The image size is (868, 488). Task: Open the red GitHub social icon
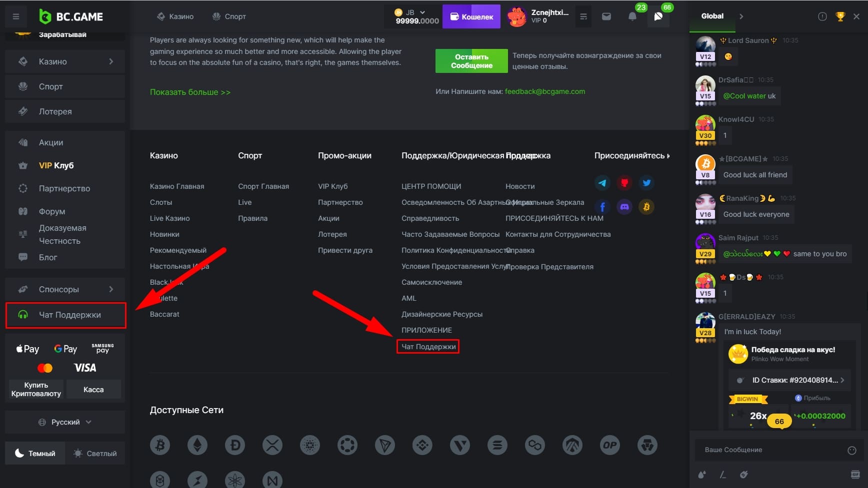[x=624, y=183]
